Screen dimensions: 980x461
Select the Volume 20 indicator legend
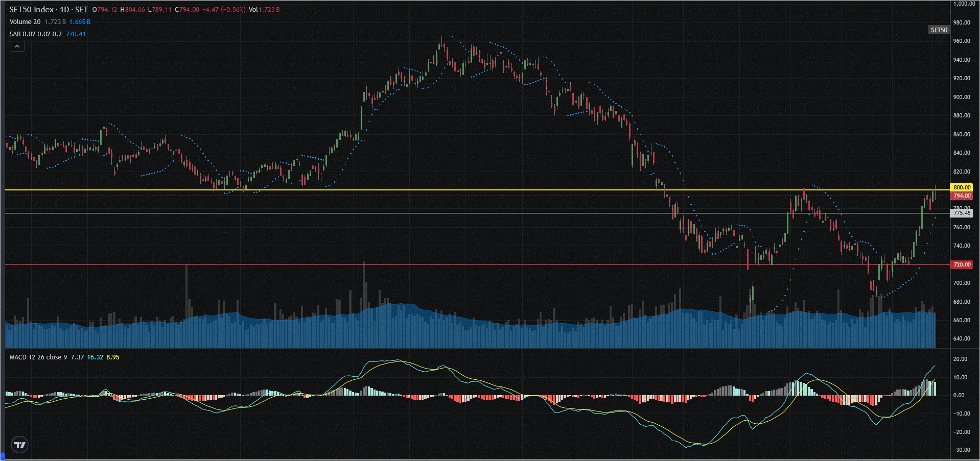point(25,22)
